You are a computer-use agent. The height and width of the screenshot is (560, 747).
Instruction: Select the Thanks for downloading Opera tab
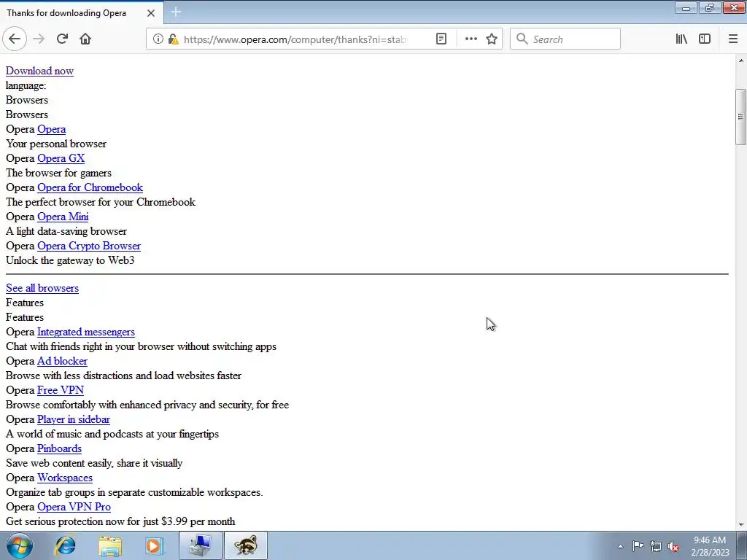pyautogui.click(x=82, y=13)
